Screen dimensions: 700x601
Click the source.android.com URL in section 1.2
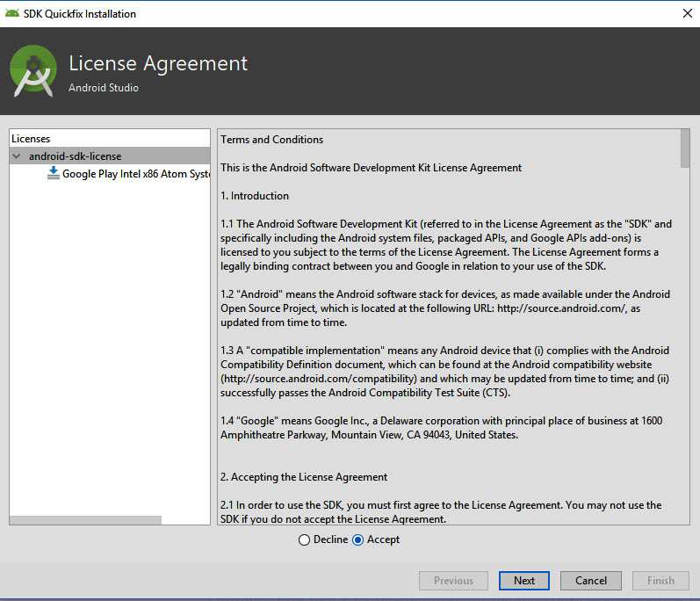coord(562,308)
